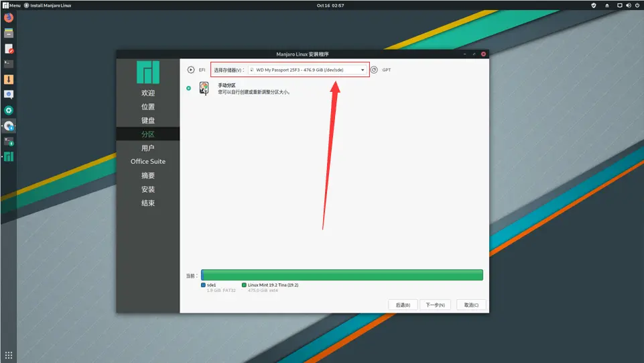Launch the text editor with red badge

pyautogui.click(x=9, y=48)
